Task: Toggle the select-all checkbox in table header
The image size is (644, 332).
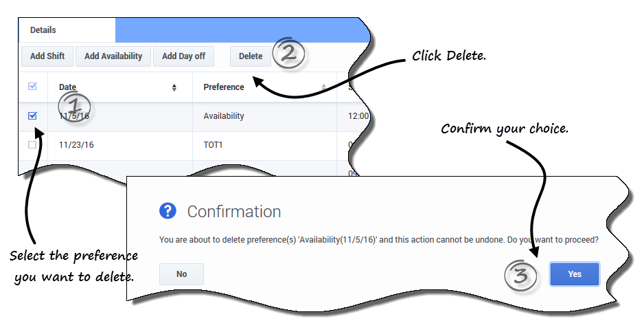Action: 32,87
